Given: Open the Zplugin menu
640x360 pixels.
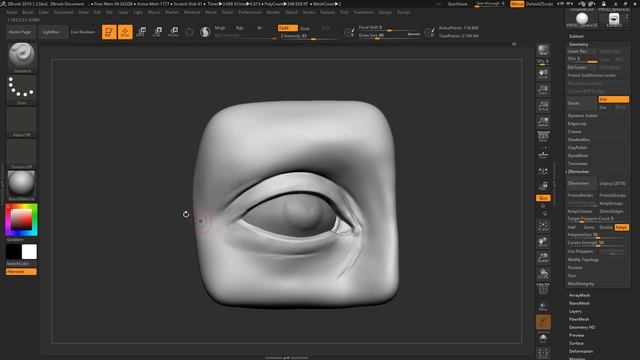Looking at the screenshot, I should 385,12.
